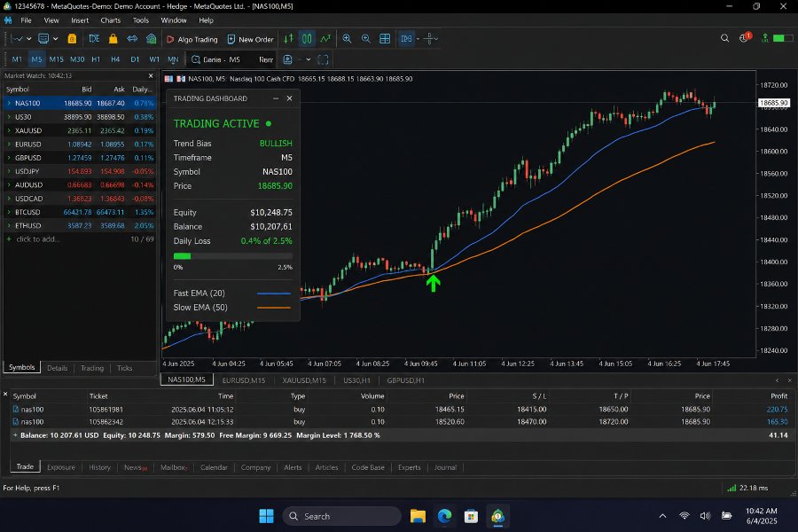Open the chart type line icon
This screenshot has width=798, height=532.
pyautogui.click(x=17, y=39)
